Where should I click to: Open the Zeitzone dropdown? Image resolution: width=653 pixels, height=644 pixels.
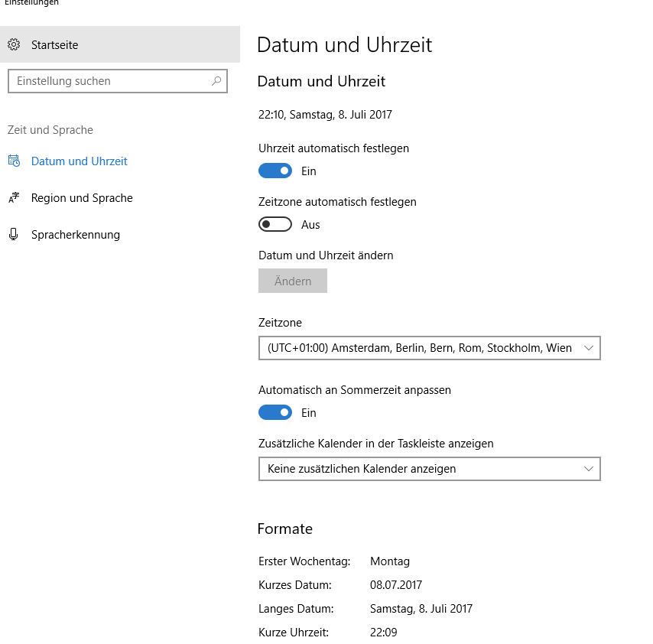[430, 348]
